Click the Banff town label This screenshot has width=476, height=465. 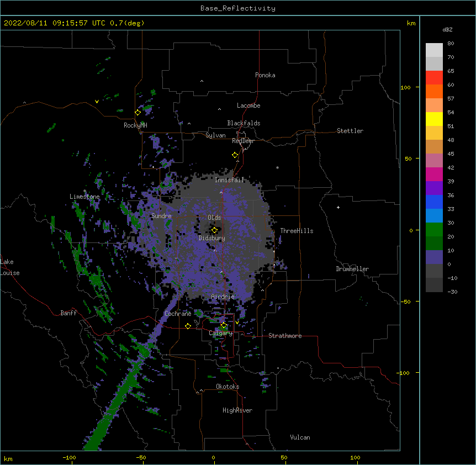point(68,313)
